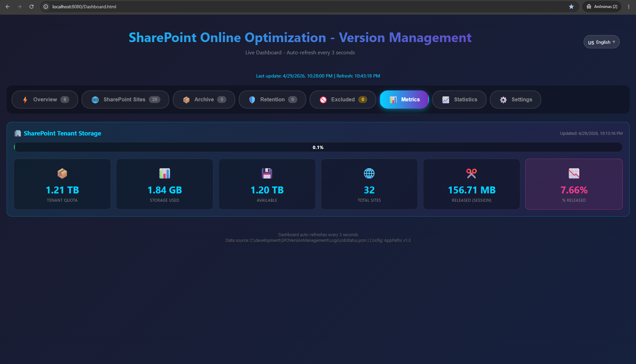Switch to the Overview tab

point(45,99)
